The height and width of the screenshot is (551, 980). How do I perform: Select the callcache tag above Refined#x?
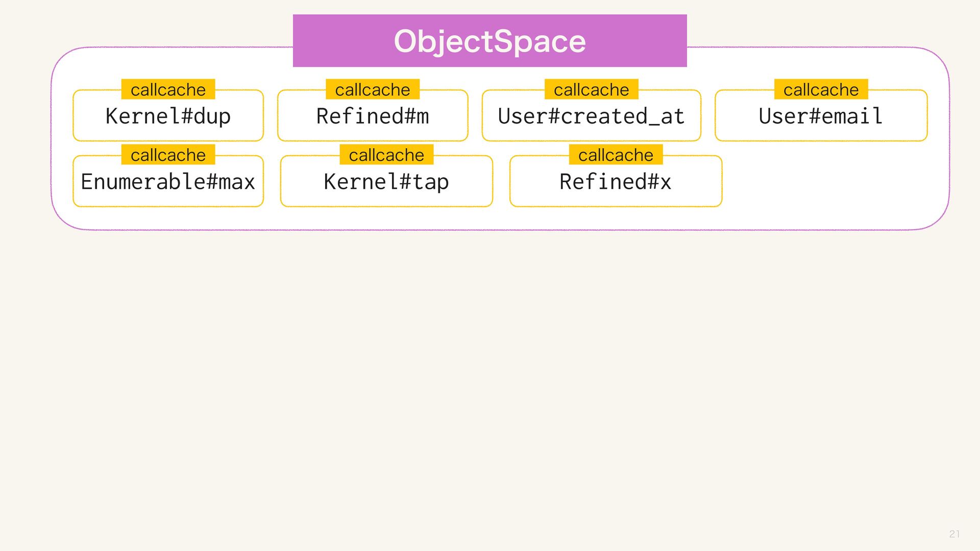tap(616, 155)
